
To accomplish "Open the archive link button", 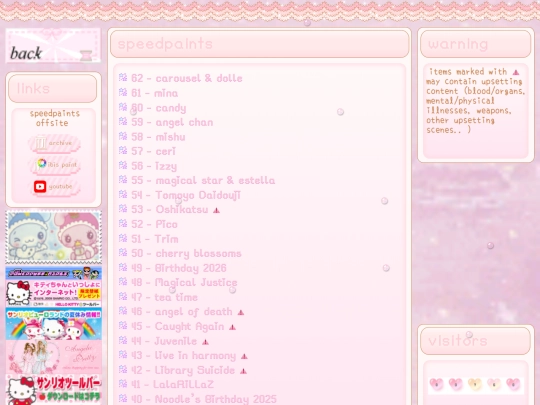I will [54, 143].
